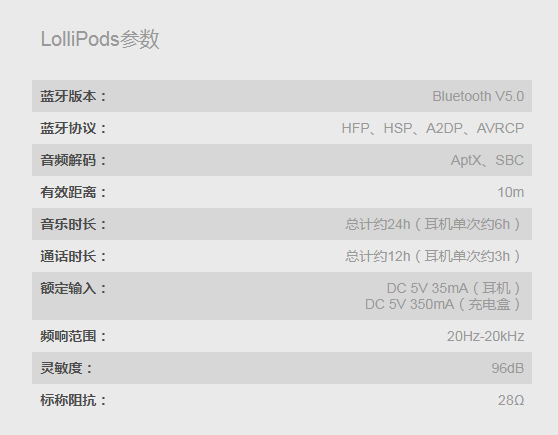
Task: Select the 音乐时长 label
Action: 73,224
